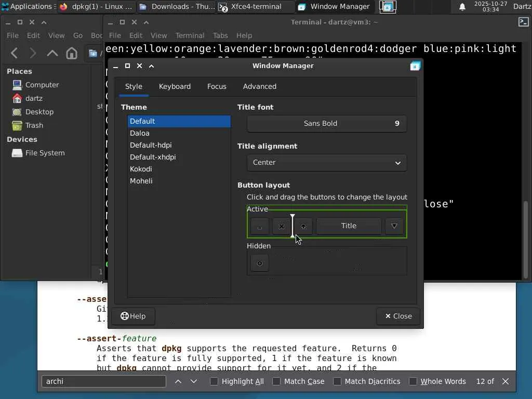Open the Terminal menu in terminal window
Viewport: 532px width, 399px height.
coord(190,36)
